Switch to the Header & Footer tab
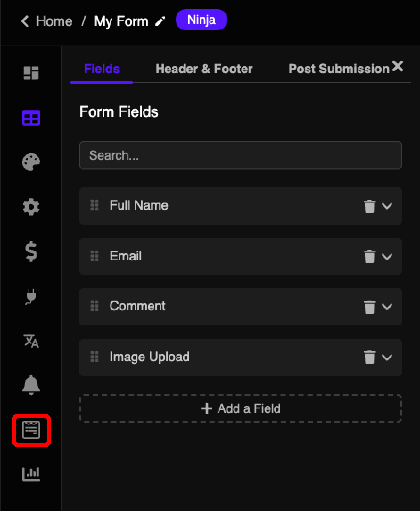 click(204, 69)
